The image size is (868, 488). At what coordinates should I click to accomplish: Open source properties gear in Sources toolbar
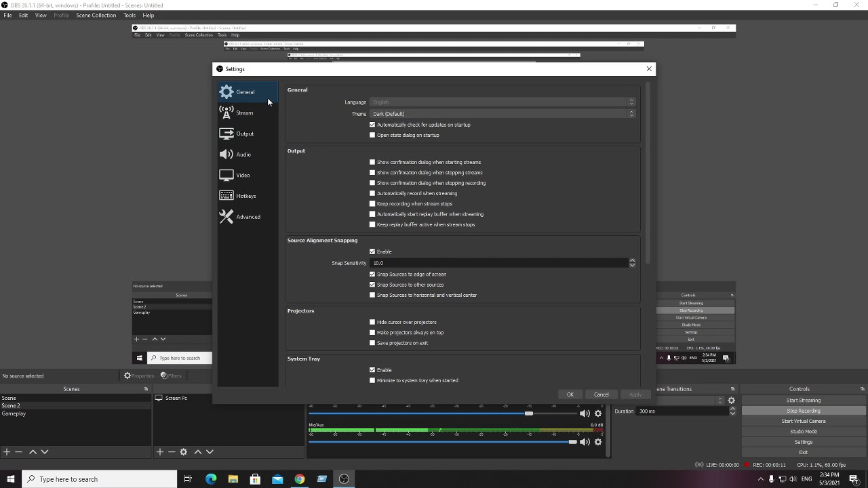coord(183,451)
